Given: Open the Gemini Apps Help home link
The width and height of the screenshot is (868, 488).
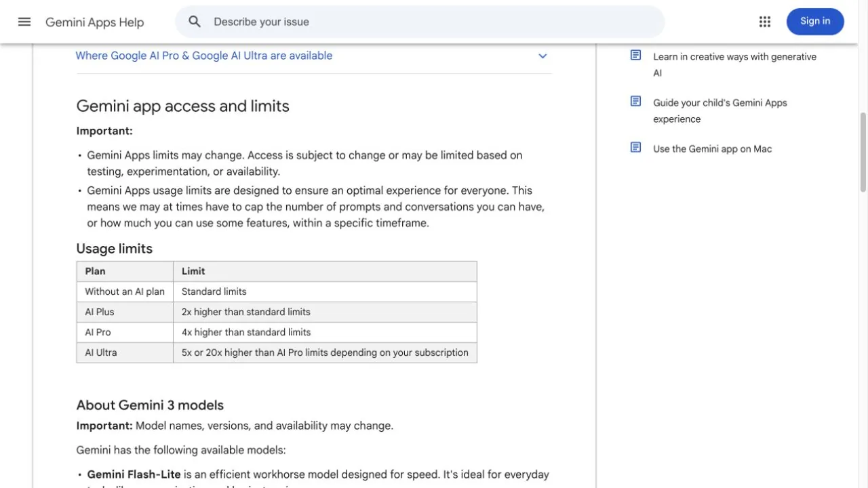Looking at the screenshot, I should click(95, 22).
